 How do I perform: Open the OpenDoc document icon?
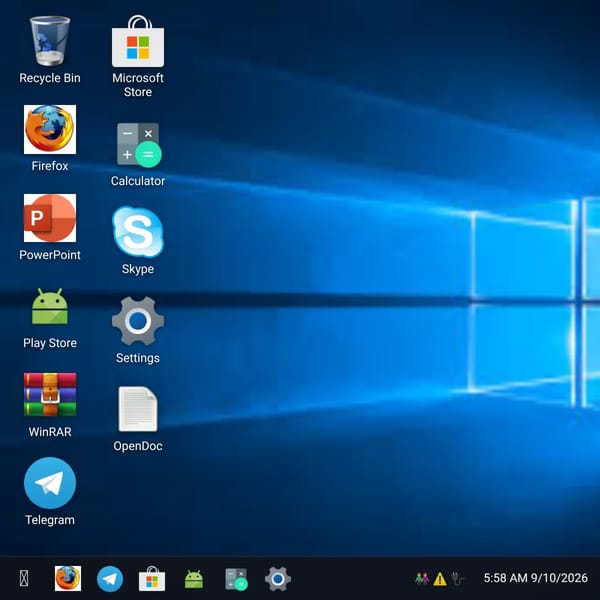(x=138, y=409)
